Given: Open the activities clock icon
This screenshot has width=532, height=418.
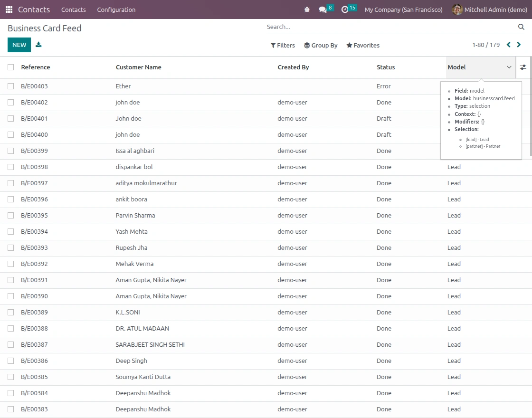Looking at the screenshot, I should pos(345,9).
